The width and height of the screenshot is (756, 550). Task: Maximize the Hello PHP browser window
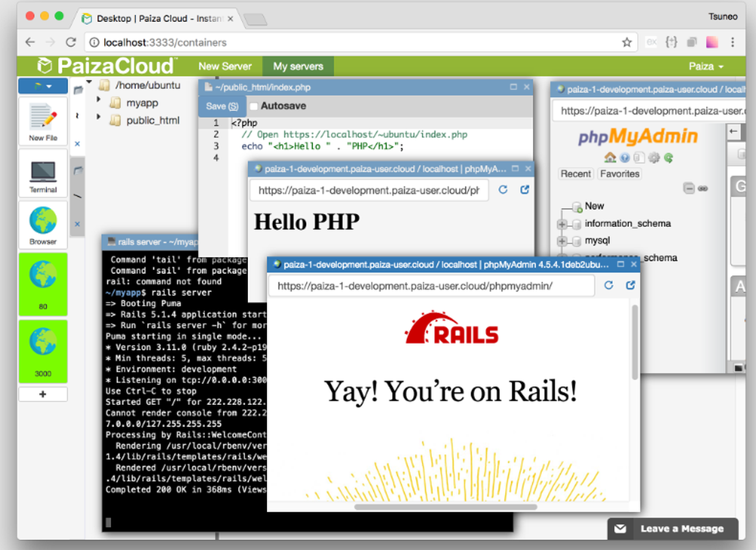(515, 169)
